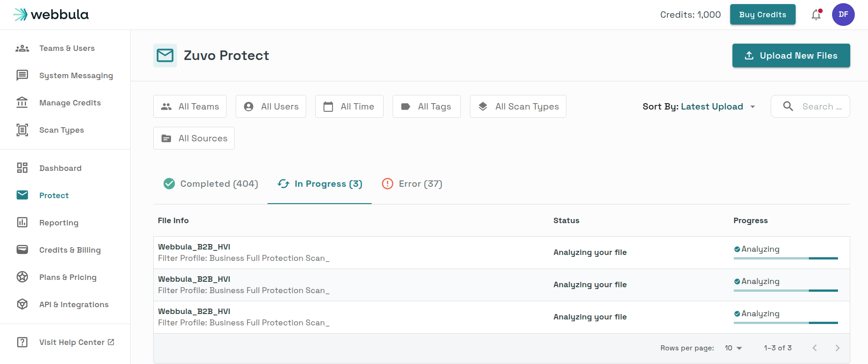Click the Credits: 1,000 balance text
Screen dimensions: 868x364
tap(691, 15)
